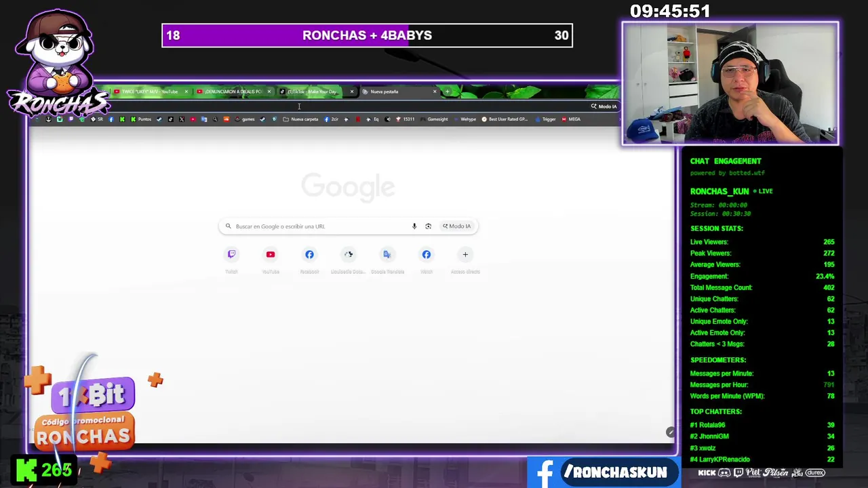This screenshot has height=488, width=868.
Task: Click the Total Message Count row
Action: (x=762, y=287)
